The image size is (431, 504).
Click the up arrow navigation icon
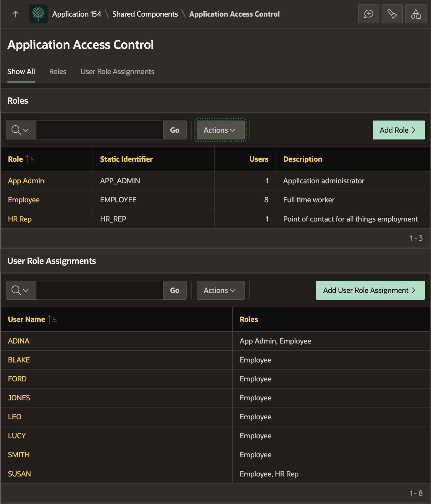point(16,14)
